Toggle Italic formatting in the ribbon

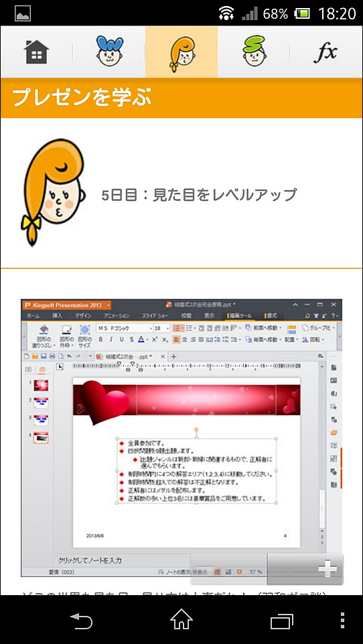pyautogui.click(x=111, y=339)
